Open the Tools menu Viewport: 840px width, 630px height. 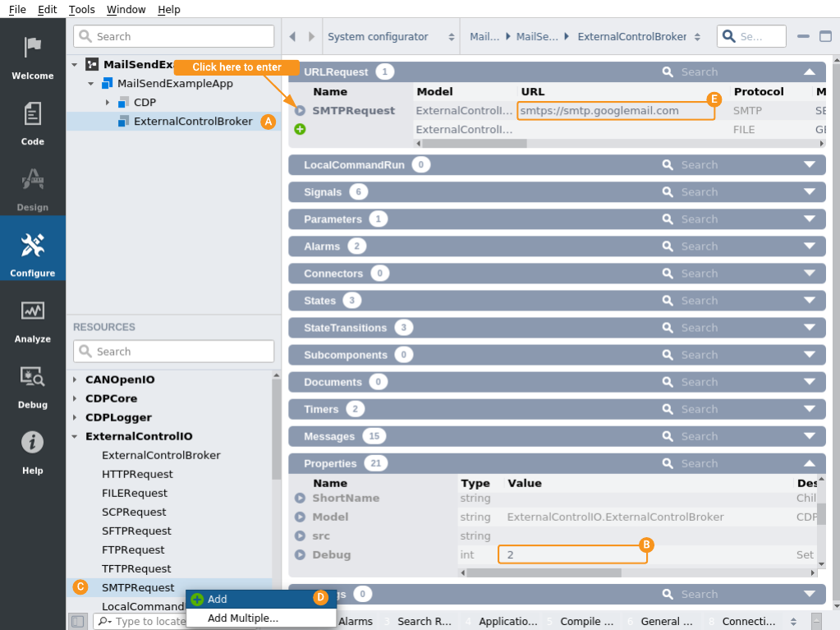point(81,10)
